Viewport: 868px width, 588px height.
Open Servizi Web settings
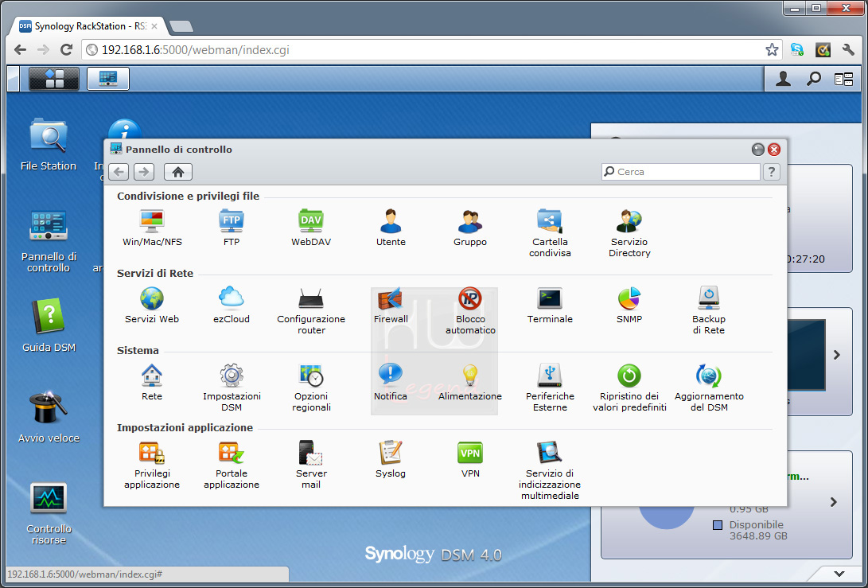[x=152, y=305]
